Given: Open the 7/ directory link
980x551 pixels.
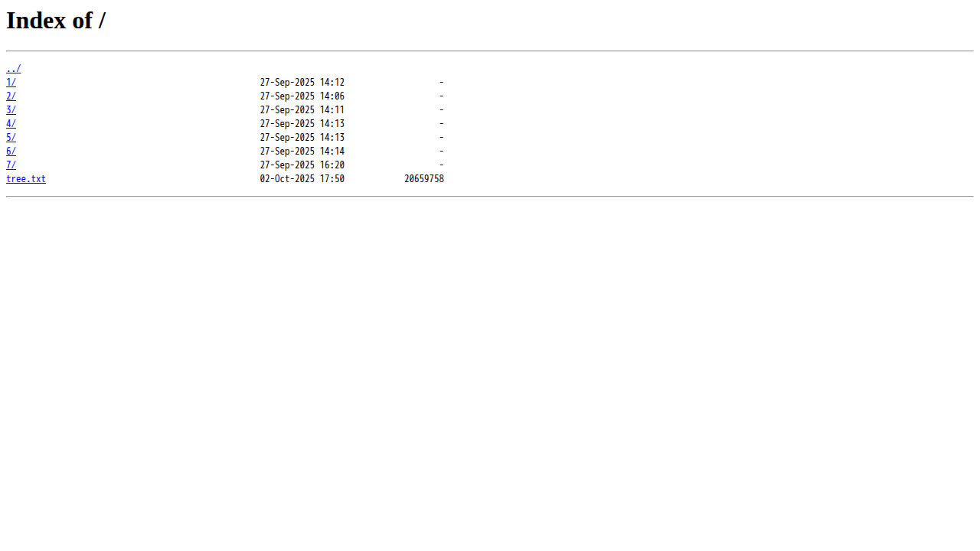Looking at the screenshot, I should 11,165.
